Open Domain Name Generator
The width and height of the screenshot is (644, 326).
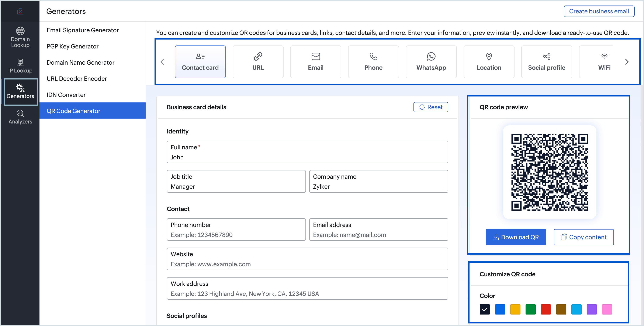93,62
